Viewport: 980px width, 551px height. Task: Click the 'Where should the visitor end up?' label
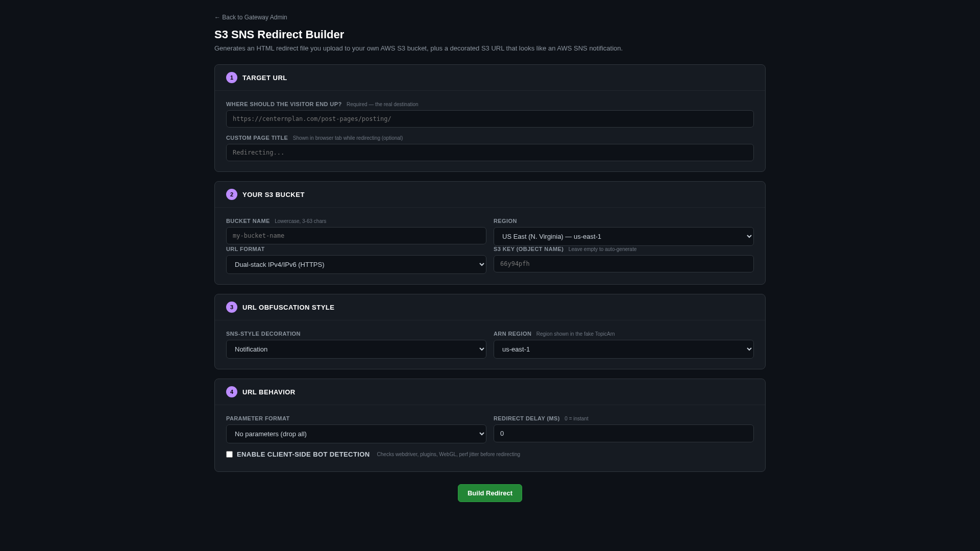coord(284,104)
